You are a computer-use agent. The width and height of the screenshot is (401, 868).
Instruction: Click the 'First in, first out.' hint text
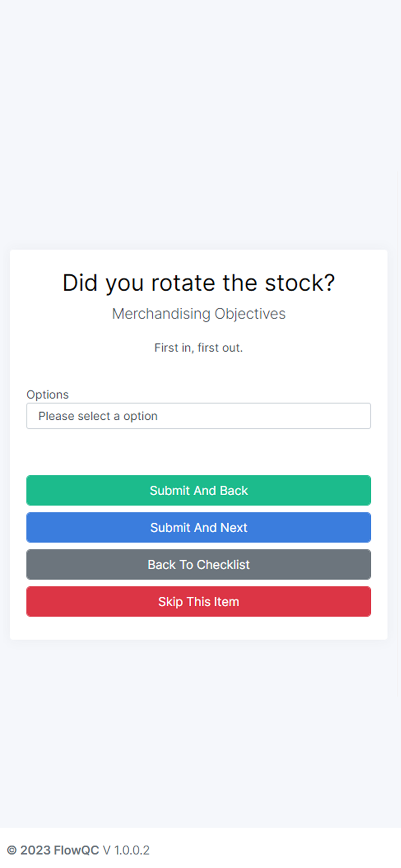tap(198, 348)
